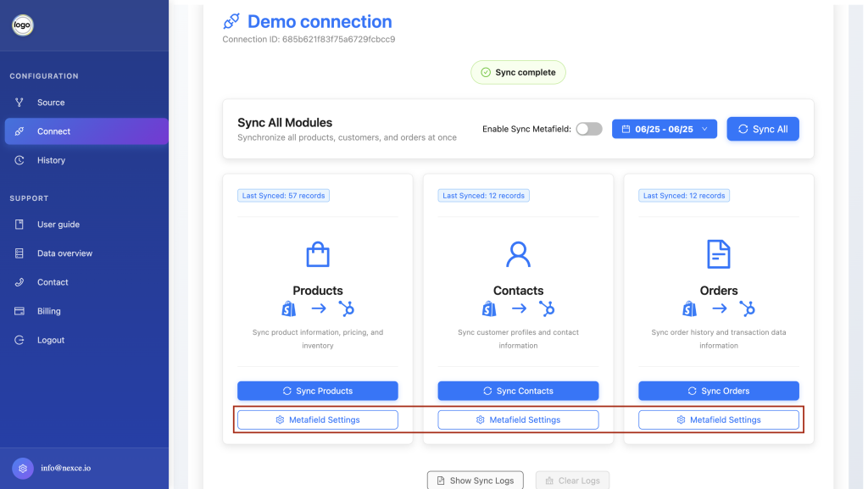This screenshot has height=489, width=868.
Task: Click the Contacts person icon
Action: pyautogui.click(x=518, y=254)
